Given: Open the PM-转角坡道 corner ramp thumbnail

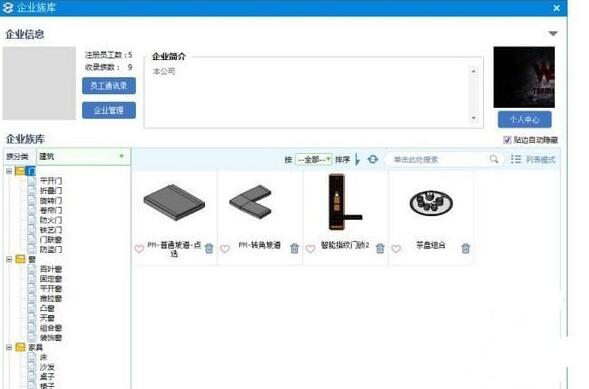Looking at the screenshot, I should tap(251, 202).
